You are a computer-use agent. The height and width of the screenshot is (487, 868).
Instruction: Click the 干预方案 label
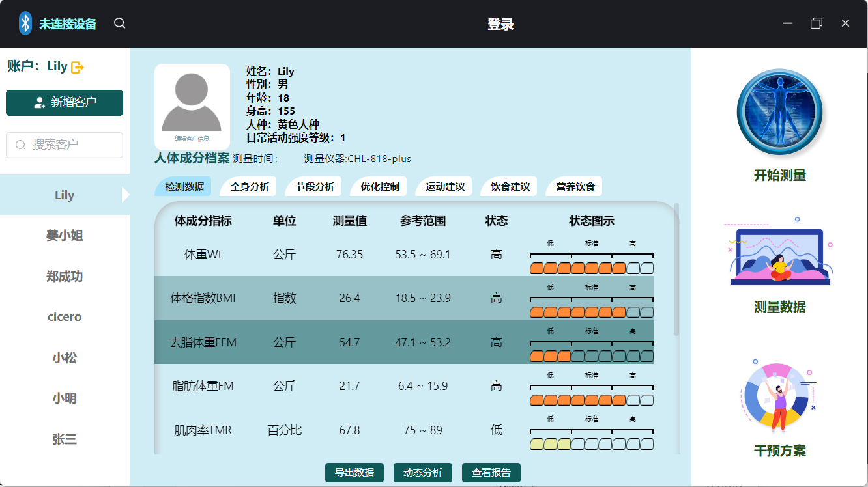click(780, 451)
